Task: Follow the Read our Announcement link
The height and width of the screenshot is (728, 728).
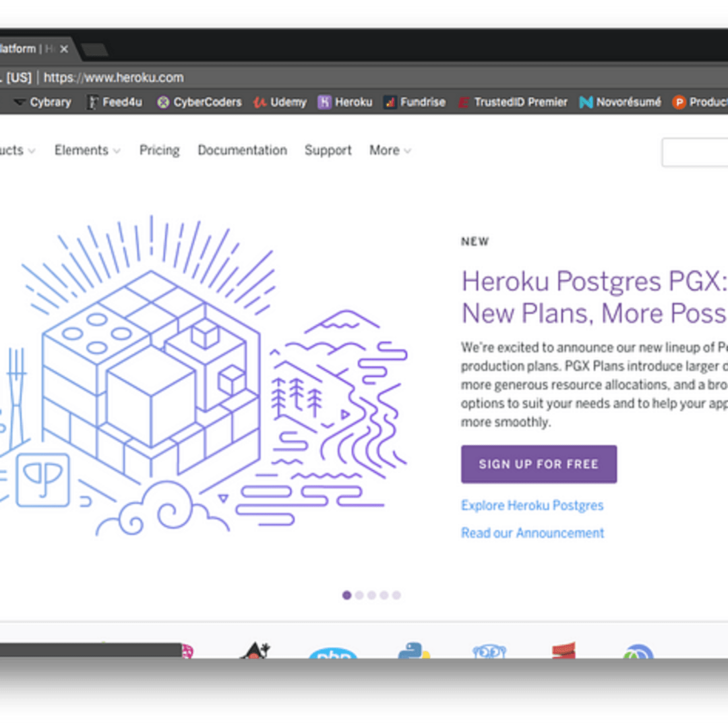Action: [x=533, y=533]
